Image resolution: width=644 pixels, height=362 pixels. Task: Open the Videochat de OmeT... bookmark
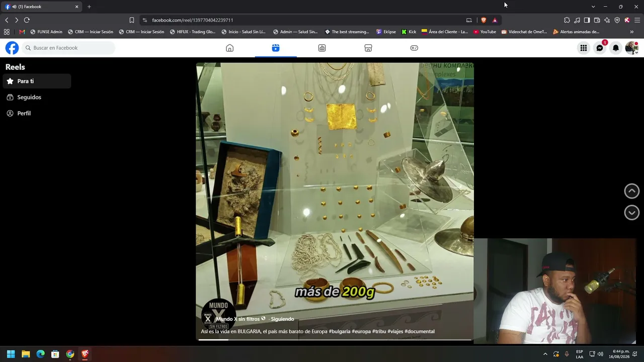(x=524, y=32)
